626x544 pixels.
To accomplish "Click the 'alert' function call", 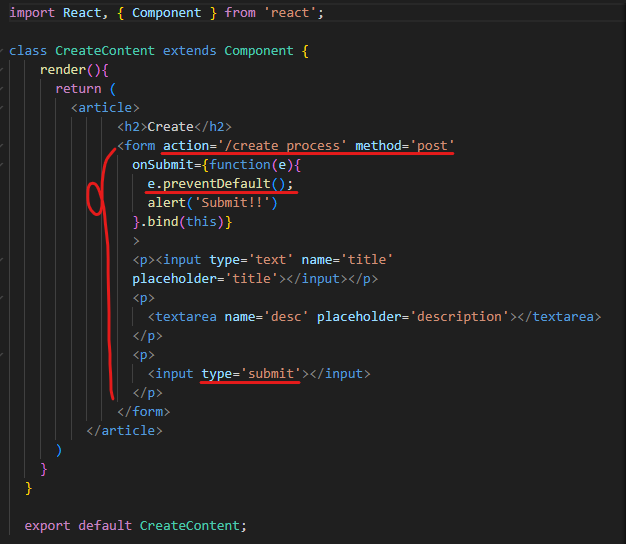I will coord(166,203).
